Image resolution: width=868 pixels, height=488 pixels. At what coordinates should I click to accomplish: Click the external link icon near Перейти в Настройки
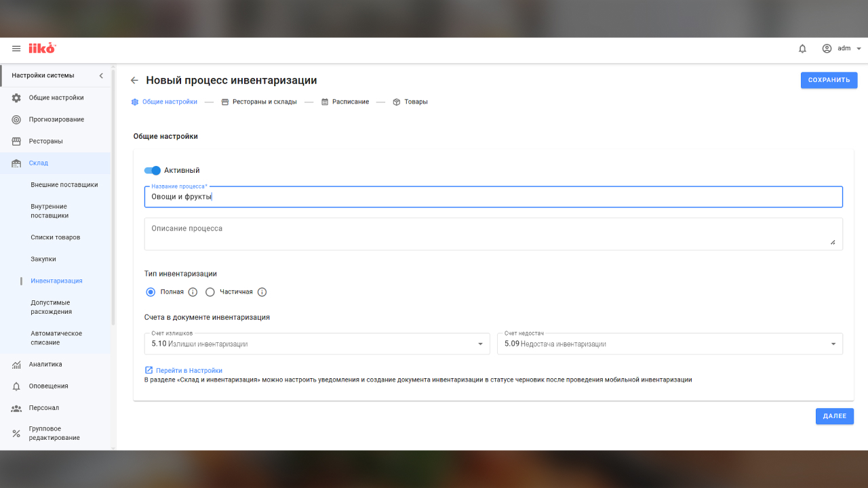coord(149,370)
